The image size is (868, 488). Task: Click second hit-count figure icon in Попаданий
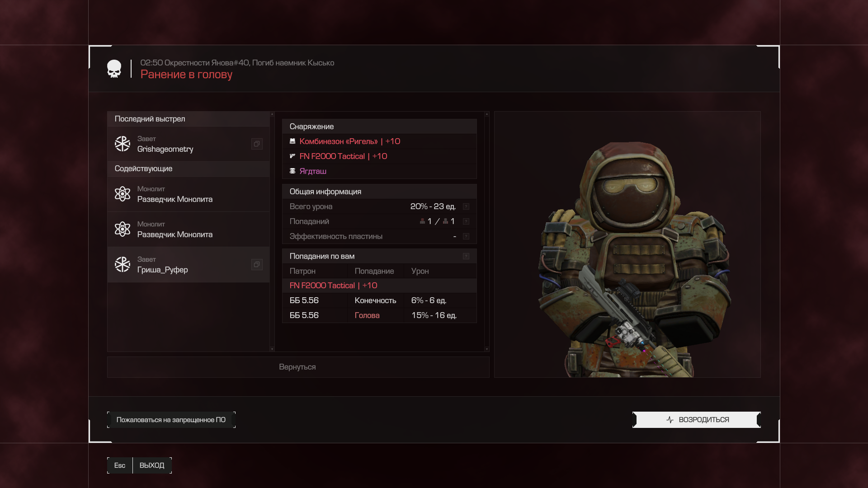pyautogui.click(x=445, y=221)
